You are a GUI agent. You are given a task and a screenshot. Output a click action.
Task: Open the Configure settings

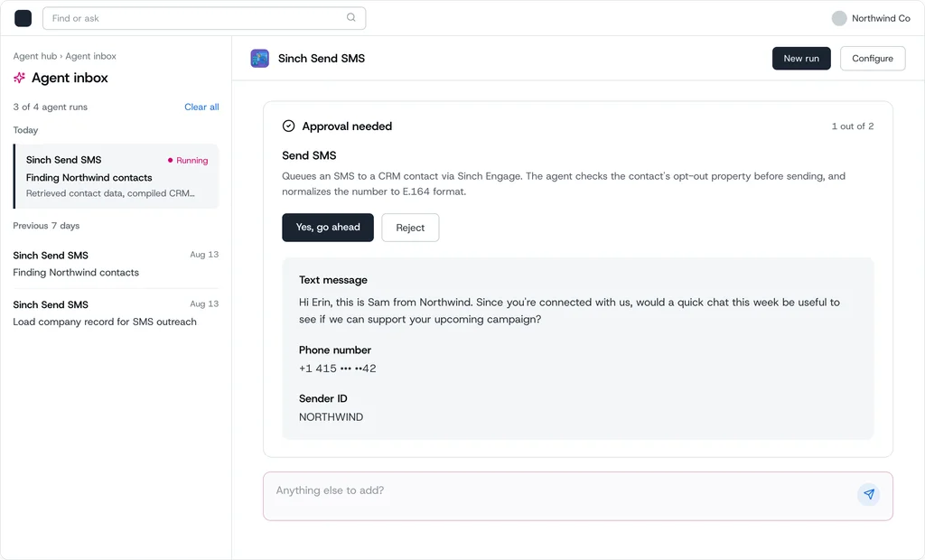tap(873, 59)
